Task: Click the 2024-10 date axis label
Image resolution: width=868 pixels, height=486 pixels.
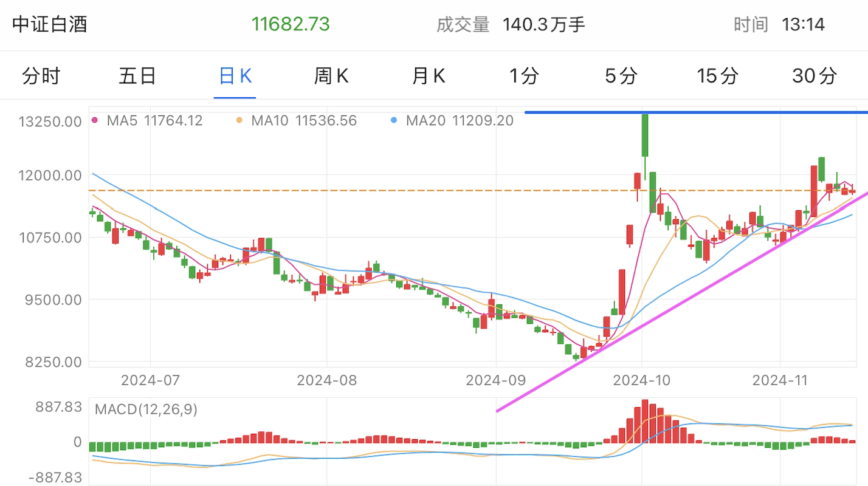Action: tap(642, 380)
